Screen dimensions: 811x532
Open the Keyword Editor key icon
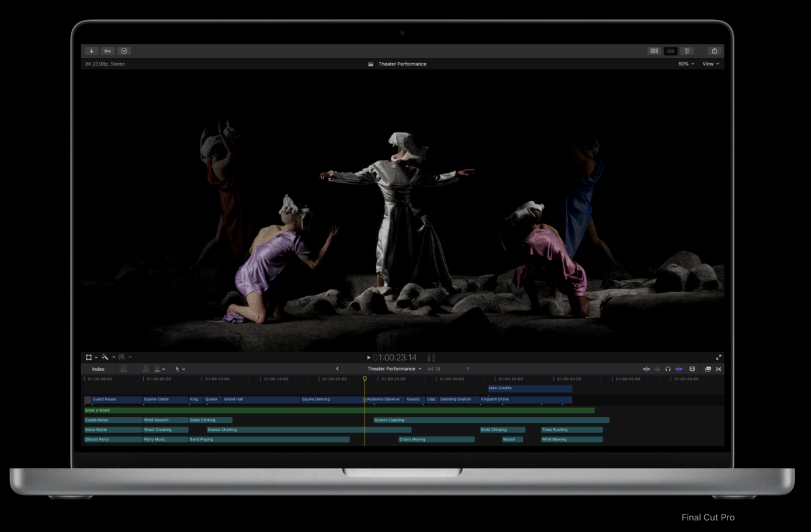(x=108, y=51)
